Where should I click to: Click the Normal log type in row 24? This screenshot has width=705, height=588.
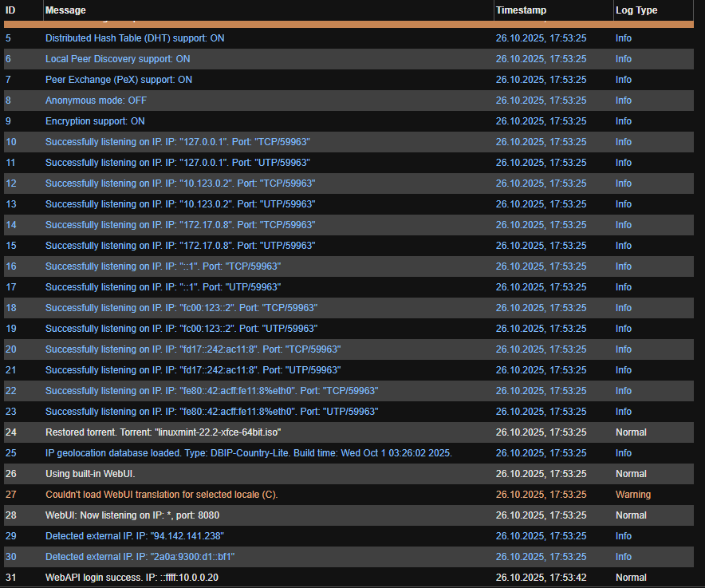pos(631,432)
